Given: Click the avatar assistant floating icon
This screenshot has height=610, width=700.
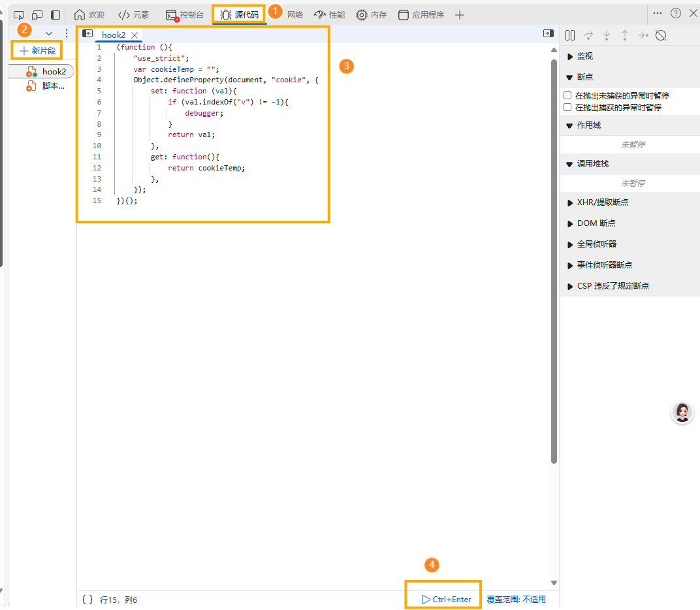Looking at the screenshot, I should 682,412.
